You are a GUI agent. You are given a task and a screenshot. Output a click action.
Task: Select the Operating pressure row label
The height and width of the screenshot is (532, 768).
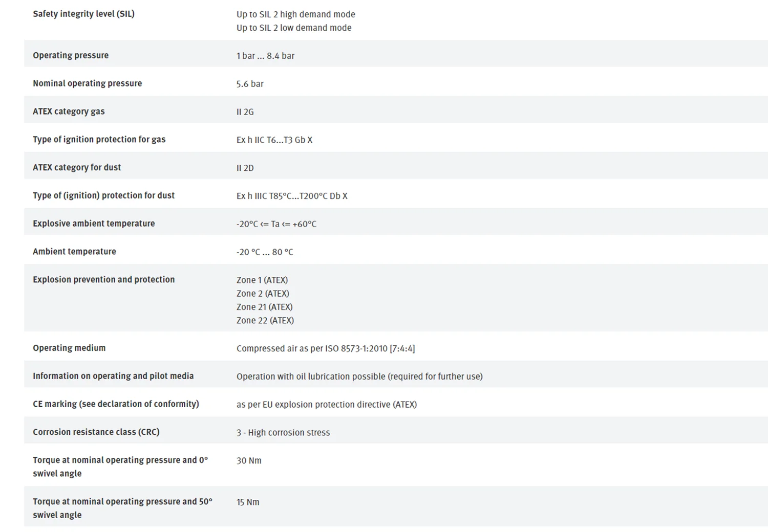(x=71, y=55)
